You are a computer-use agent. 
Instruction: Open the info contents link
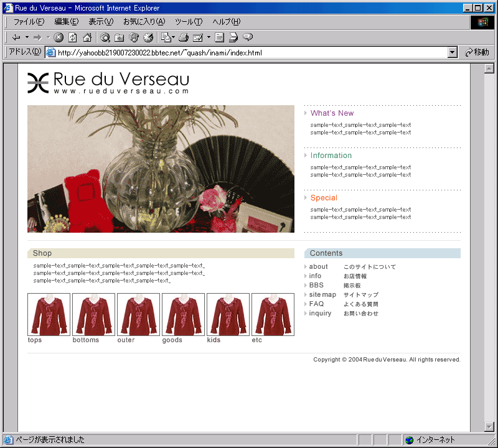315,276
